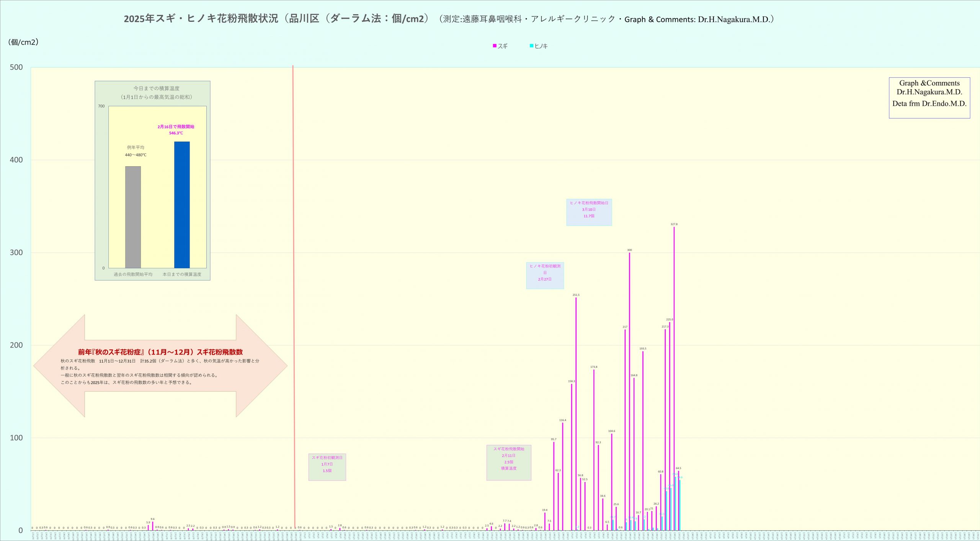Image resolution: width=980 pixels, height=541 pixels.
Task: Click the 300 y-axis label
Action: point(16,252)
